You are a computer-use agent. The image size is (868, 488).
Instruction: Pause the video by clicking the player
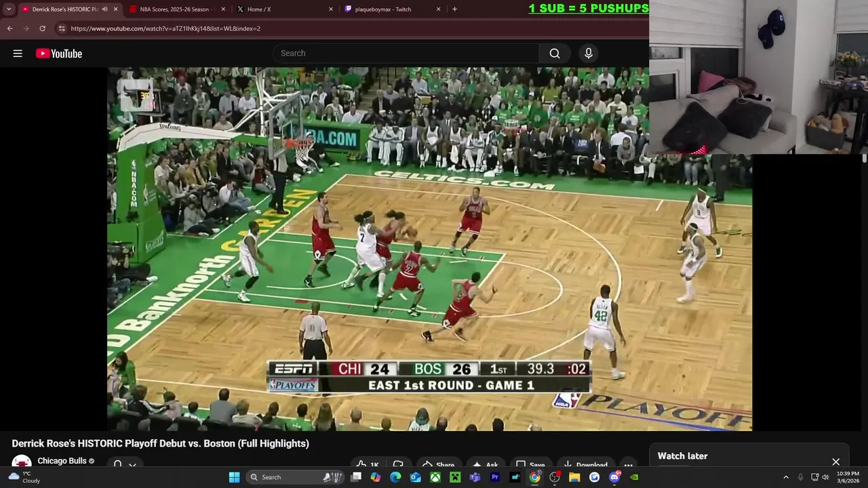429,249
